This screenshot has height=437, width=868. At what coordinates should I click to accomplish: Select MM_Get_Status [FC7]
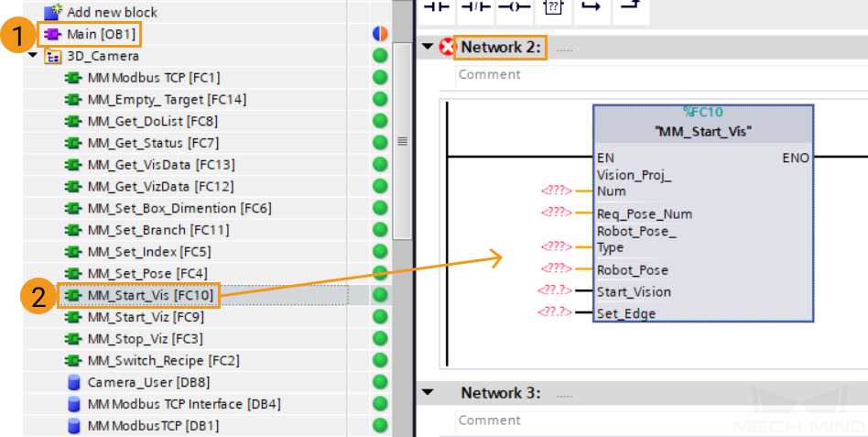pyautogui.click(x=153, y=143)
